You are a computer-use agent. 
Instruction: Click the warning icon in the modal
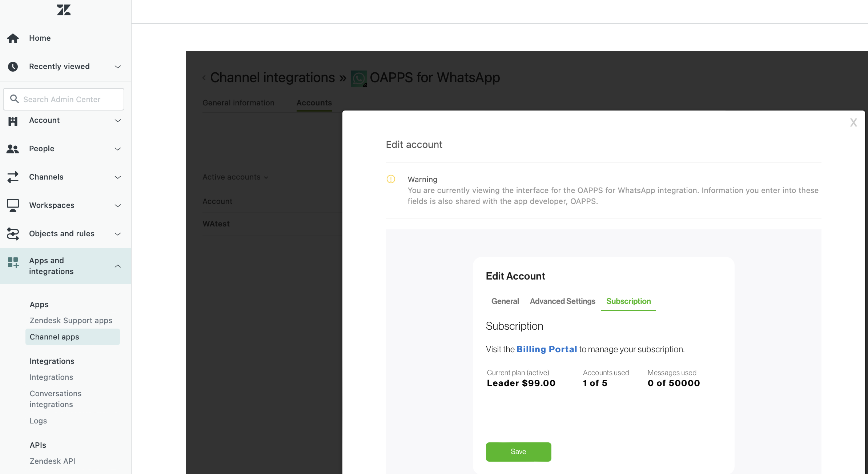pos(391,179)
